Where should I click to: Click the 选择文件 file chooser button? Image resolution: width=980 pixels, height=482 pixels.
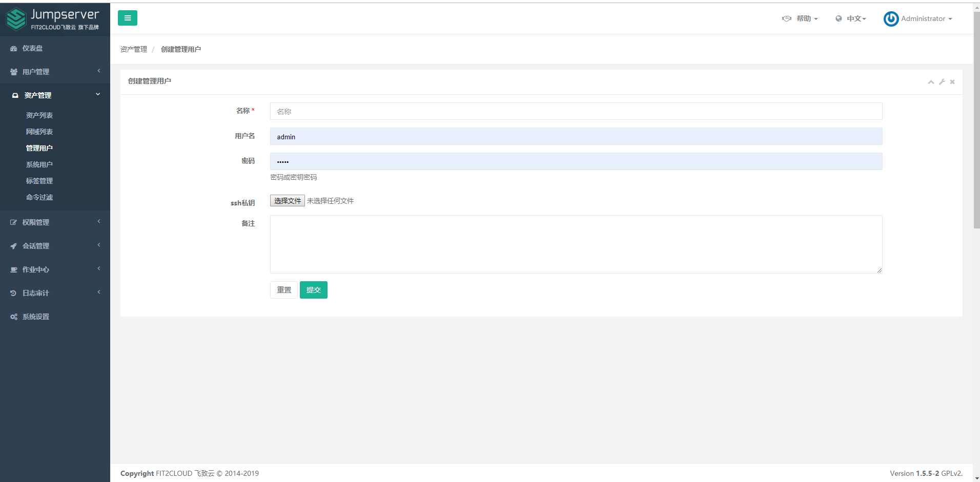click(x=288, y=201)
